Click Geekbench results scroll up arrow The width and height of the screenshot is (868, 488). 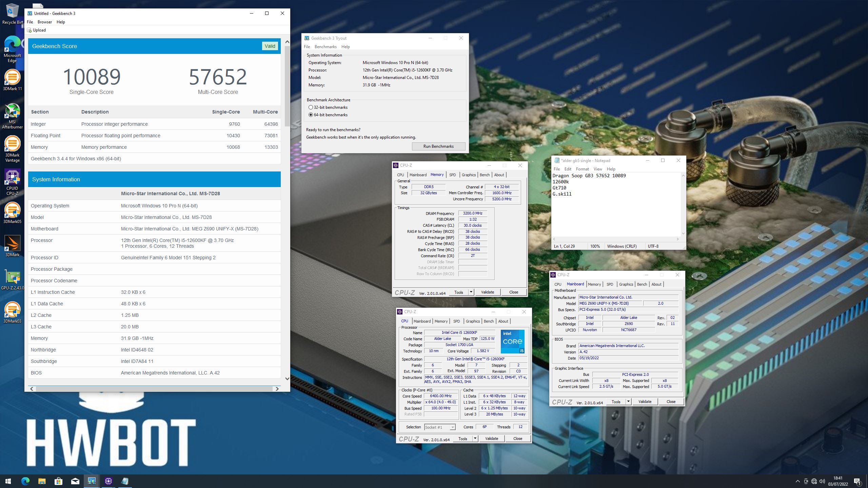pos(287,42)
